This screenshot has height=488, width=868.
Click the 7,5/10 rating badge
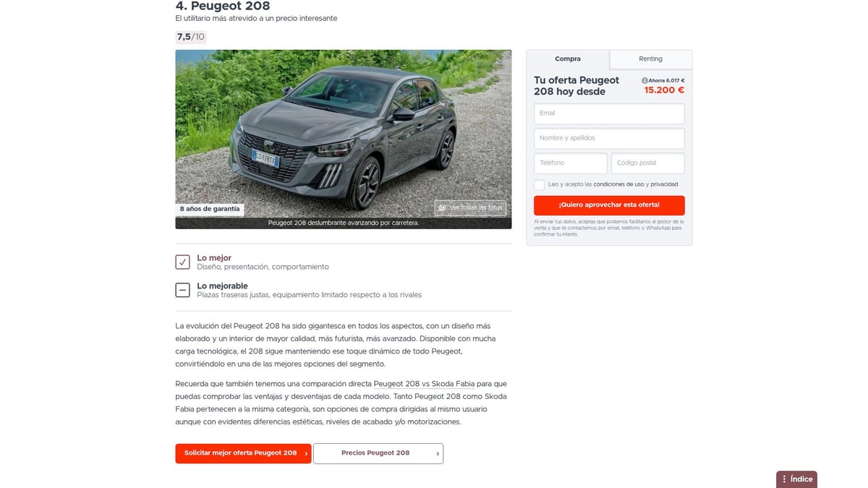191,37
